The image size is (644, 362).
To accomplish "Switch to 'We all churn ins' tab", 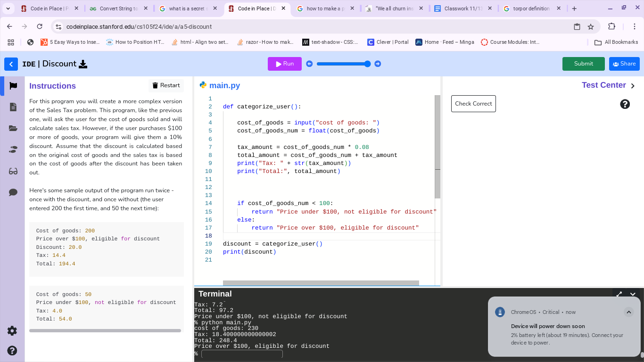I will click(395, 8).
